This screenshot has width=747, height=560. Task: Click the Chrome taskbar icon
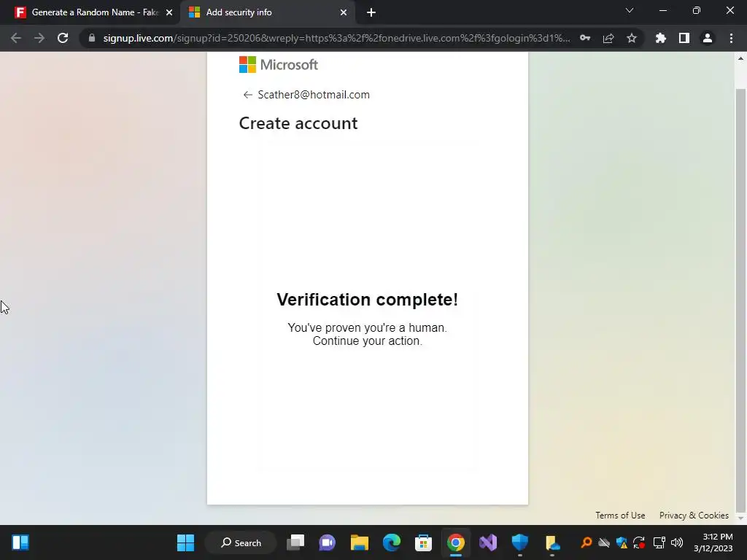pos(456,542)
